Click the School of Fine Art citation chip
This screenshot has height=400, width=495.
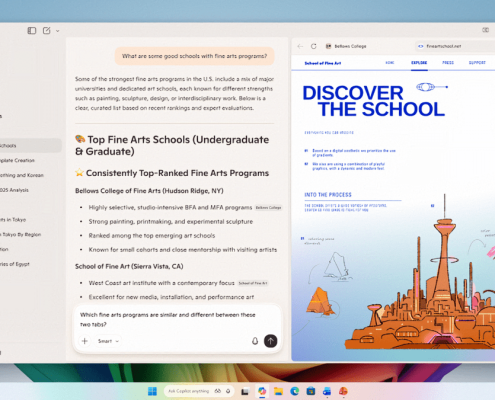point(253,283)
